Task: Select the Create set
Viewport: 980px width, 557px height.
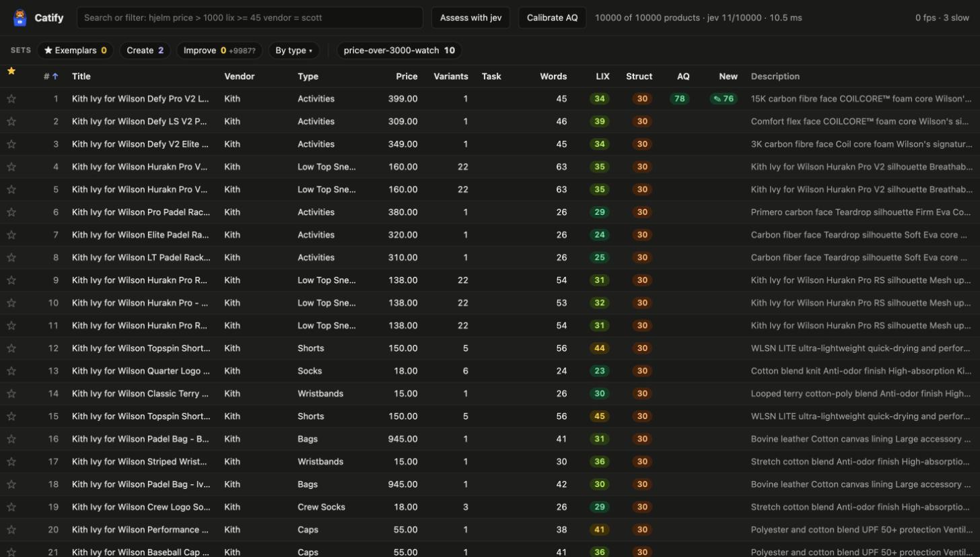Action: pyautogui.click(x=145, y=51)
